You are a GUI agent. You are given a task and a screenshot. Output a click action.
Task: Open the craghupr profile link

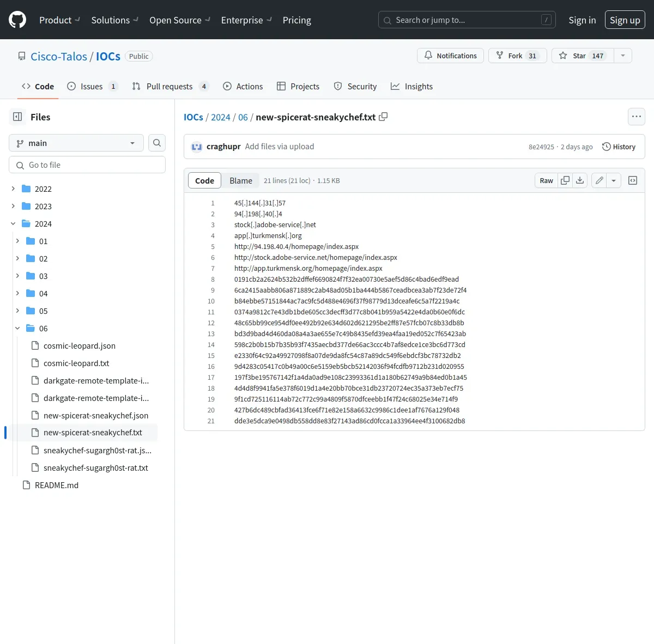coord(223,147)
